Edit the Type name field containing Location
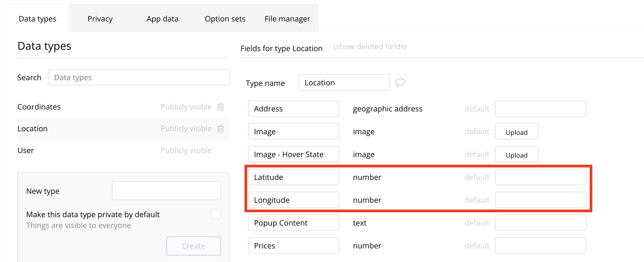This screenshot has height=262, width=644. (x=344, y=83)
